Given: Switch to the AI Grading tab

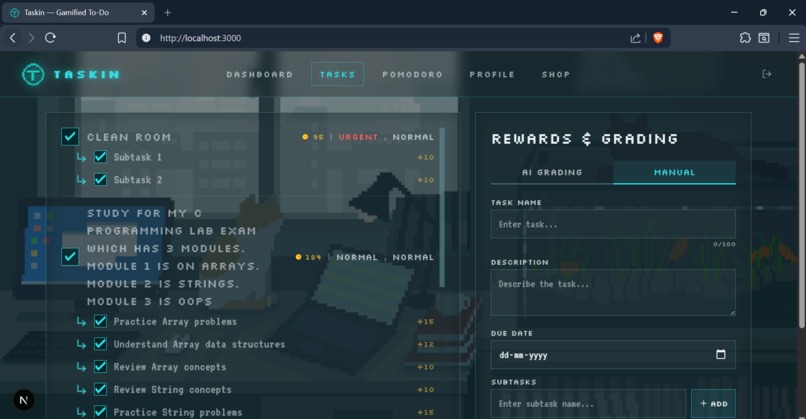Looking at the screenshot, I should pos(552,172).
